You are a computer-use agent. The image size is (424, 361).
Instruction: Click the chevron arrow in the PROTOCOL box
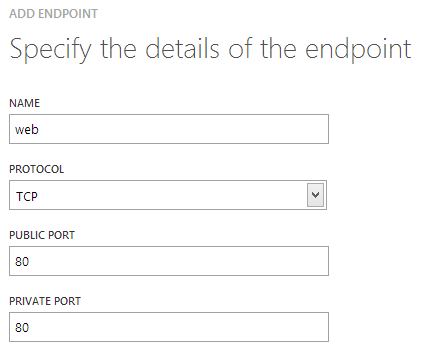315,195
